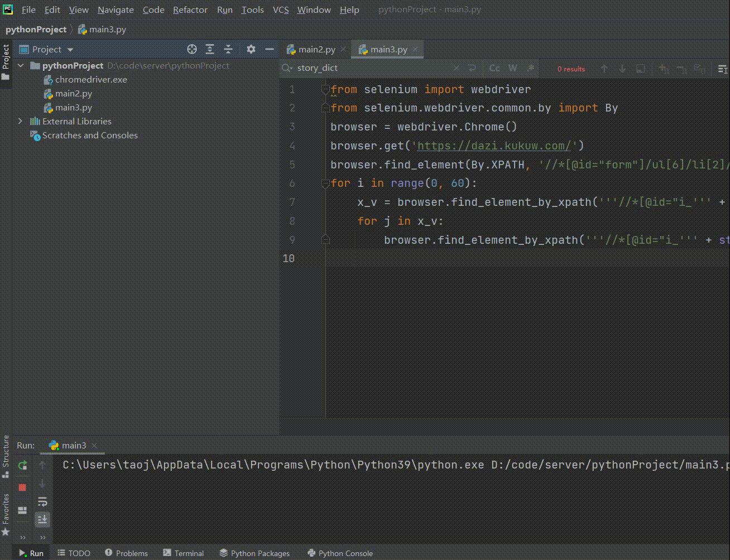Close the main3 run tab
Viewport: 730px width, 560px height.
pyautogui.click(x=94, y=446)
